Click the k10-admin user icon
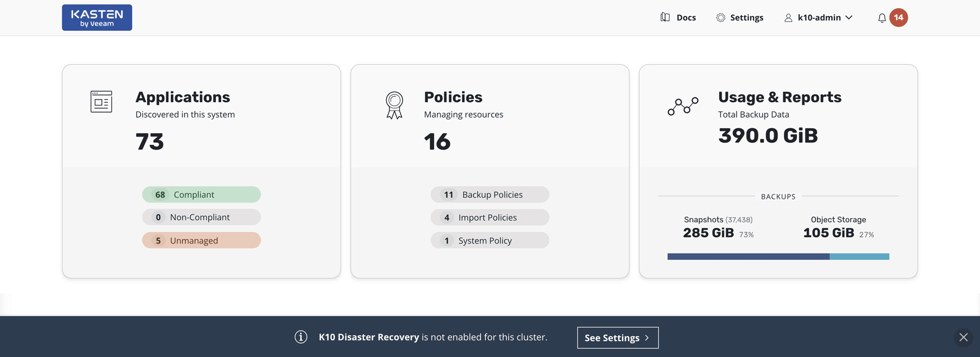The width and height of the screenshot is (980, 357). click(789, 18)
